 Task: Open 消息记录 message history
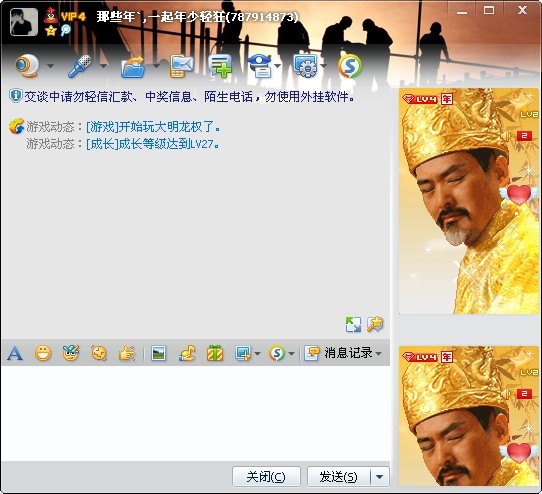(x=339, y=353)
